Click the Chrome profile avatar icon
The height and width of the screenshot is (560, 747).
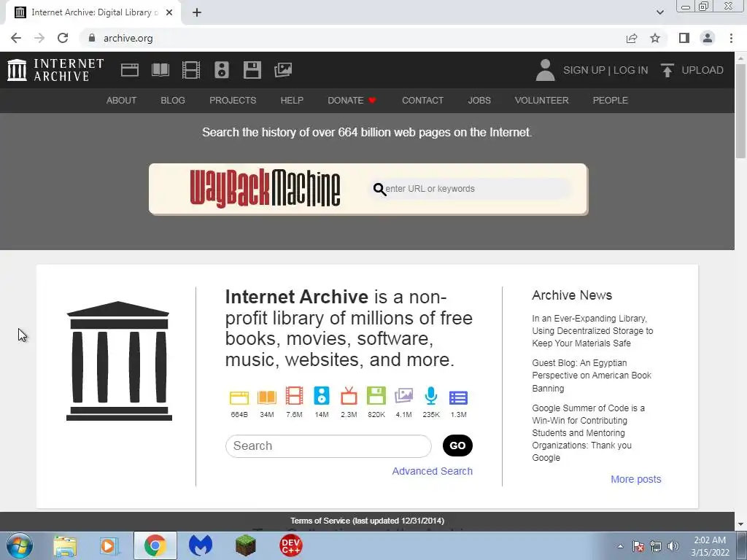(x=708, y=38)
